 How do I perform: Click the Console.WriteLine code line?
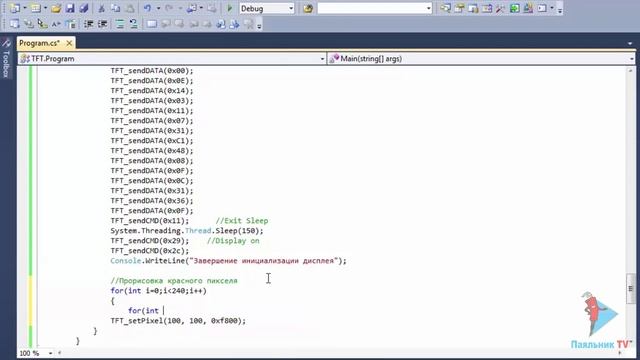coord(228,261)
